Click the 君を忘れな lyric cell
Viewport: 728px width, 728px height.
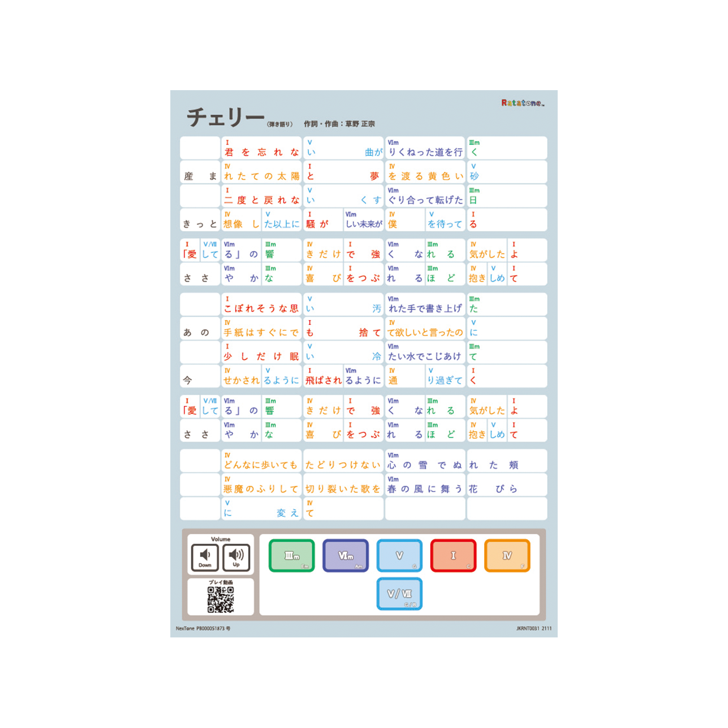(261, 148)
